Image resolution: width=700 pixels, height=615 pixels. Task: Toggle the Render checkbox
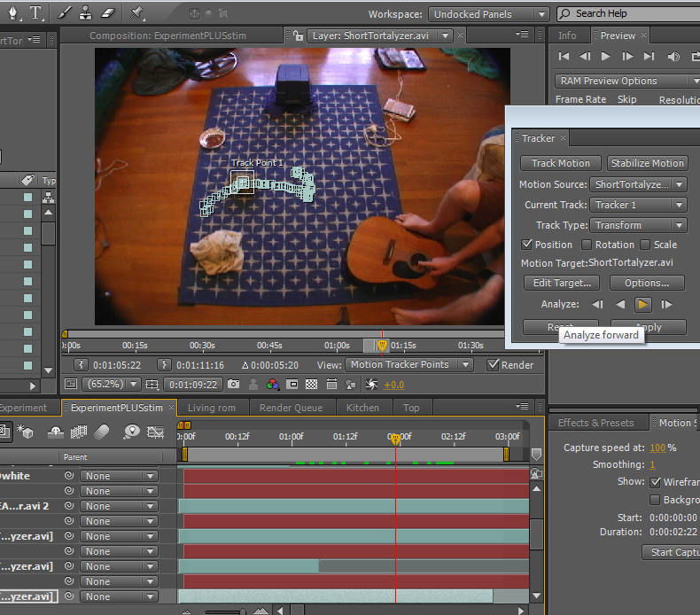[x=493, y=365]
